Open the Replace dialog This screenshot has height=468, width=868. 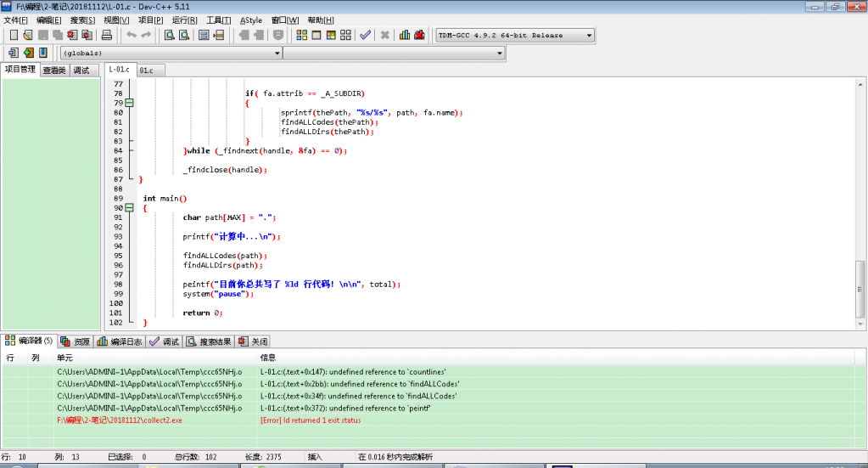[x=184, y=35]
